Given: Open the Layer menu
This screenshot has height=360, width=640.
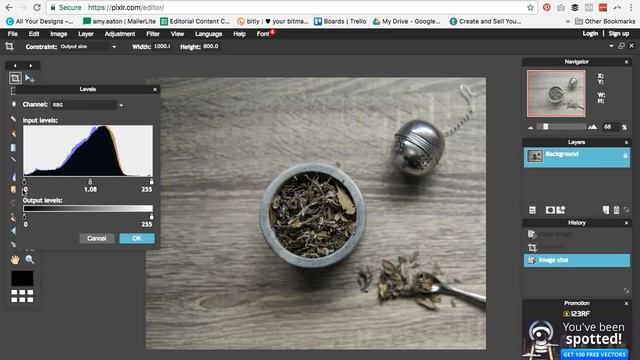Looking at the screenshot, I should click(x=86, y=34).
